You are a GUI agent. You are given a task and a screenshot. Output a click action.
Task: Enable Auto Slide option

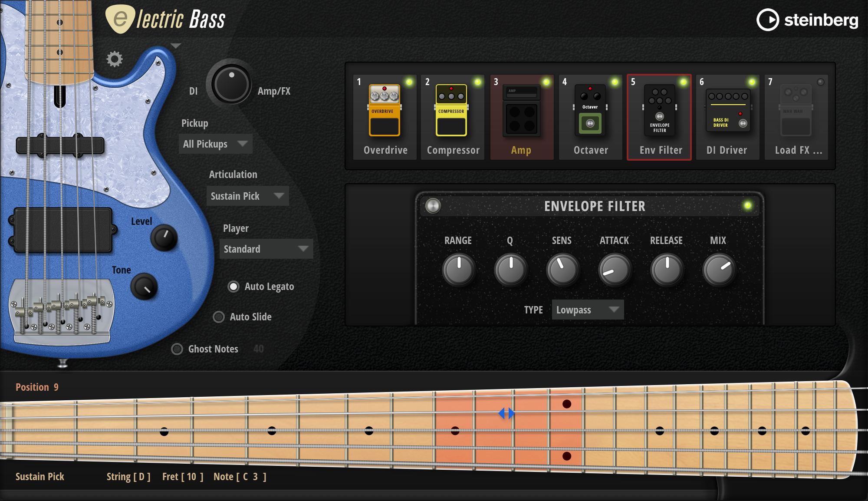(219, 317)
